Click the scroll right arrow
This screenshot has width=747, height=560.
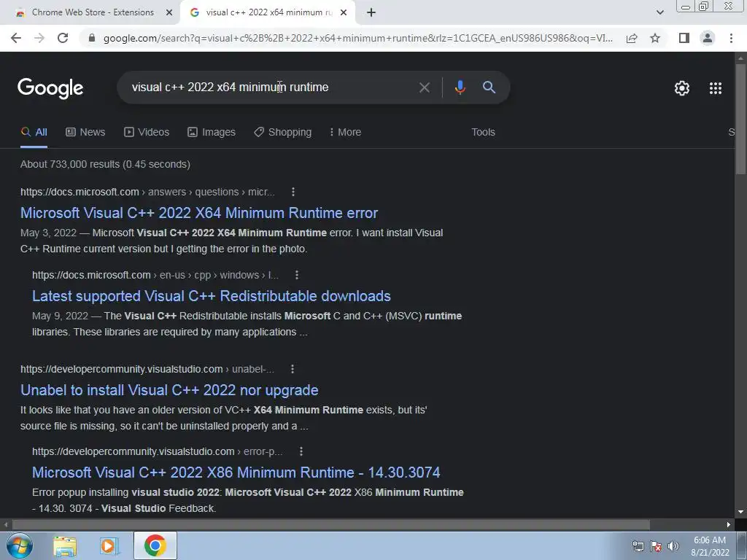pos(729,525)
